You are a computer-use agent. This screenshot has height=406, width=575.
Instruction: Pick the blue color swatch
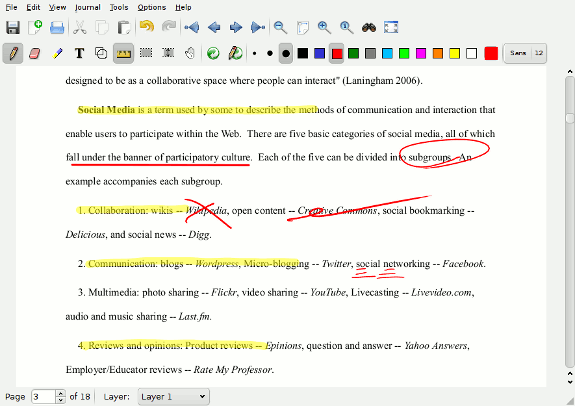click(x=319, y=54)
